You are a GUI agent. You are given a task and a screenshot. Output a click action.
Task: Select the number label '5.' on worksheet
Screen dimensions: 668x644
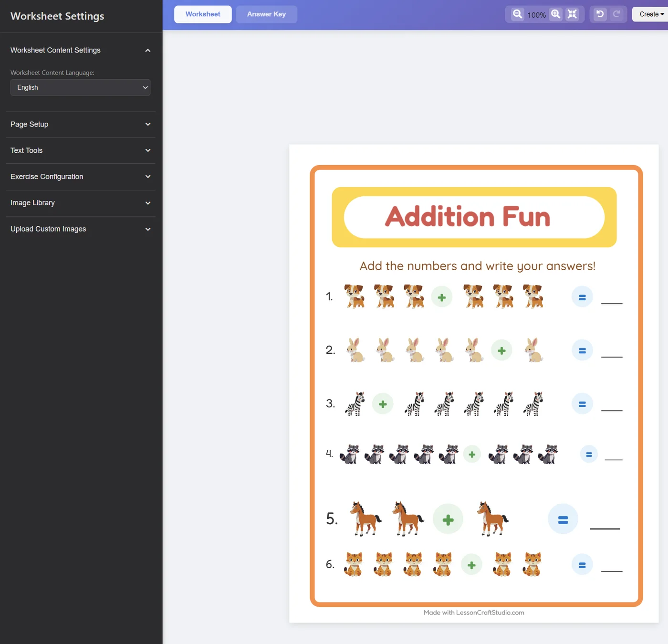[x=332, y=519]
